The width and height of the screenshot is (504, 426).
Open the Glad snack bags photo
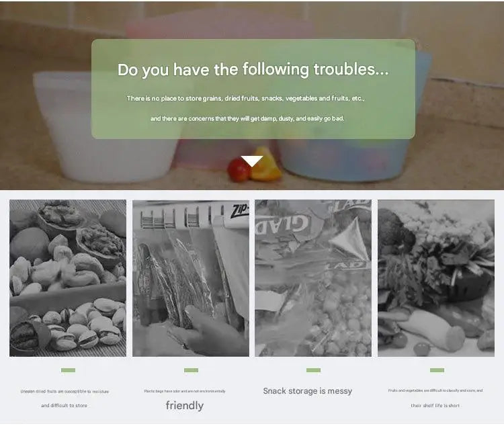point(313,278)
